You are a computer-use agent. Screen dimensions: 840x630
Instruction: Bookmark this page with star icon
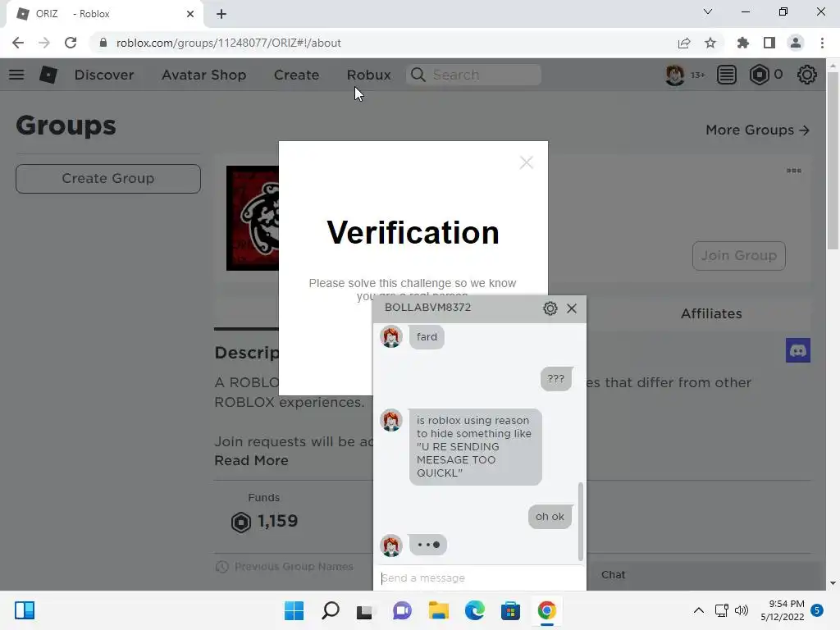(710, 43)
